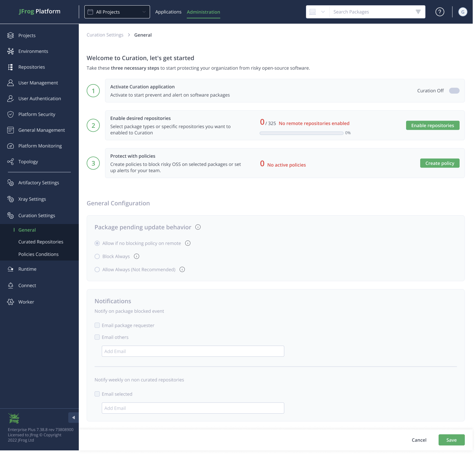The height and width of the screenshot is (455, 476).
Task: Collapse the sidebar with the arrow button
Action: pyautogui.click(x=74, y=418)
